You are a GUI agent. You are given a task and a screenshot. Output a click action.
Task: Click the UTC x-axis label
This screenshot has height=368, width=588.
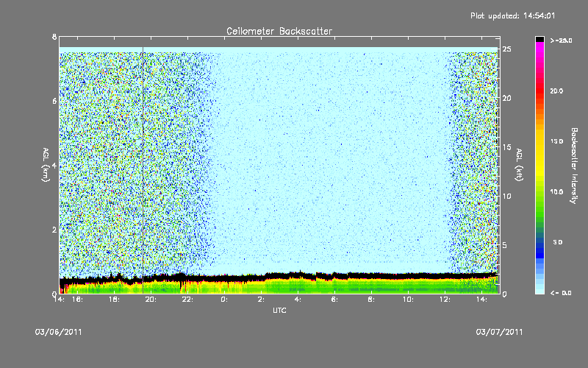tap(279, 310)
